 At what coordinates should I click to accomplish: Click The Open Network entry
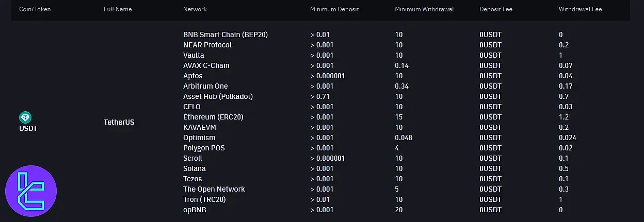pyautogui.click(x=214, y=189)
